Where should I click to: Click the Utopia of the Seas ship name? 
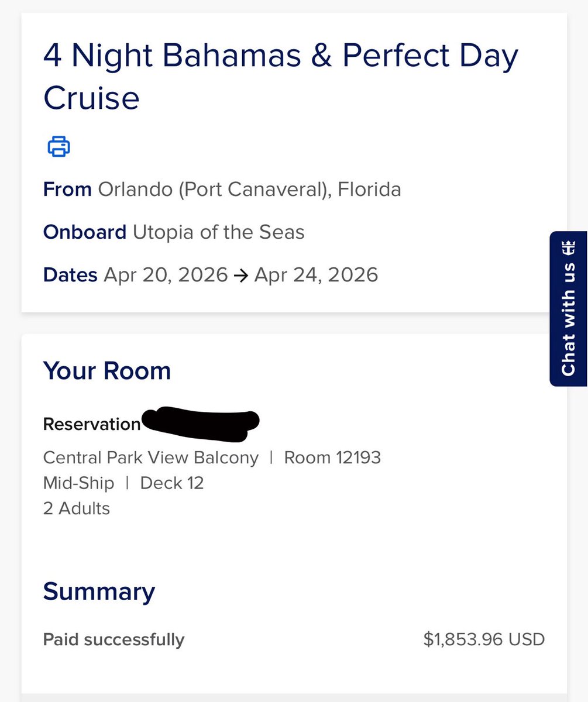(x=218, y=232)
